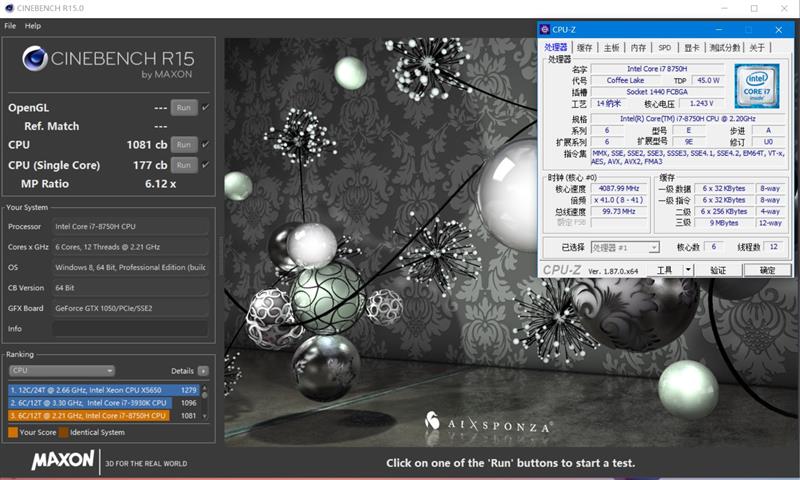The height and width of the screenshot is (480, 800).
Task: Toggle the OpenGL test checkmark
Action: click(x=205, y=108)
